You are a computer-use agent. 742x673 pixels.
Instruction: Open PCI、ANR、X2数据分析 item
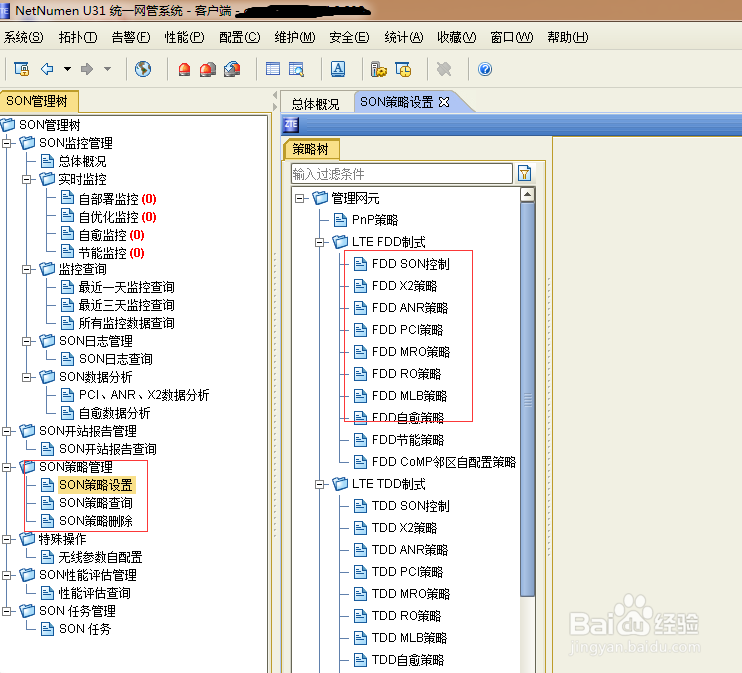(135, 395)
